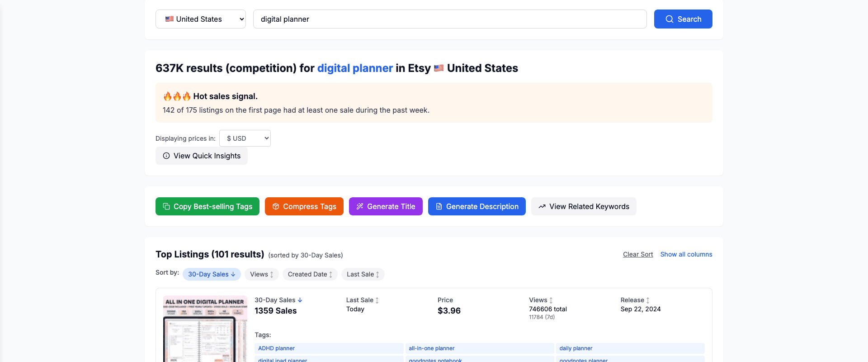Select the Last Sale sort chip
Screen dimensions: 868x362
pyautogui.click(x=363, y=274)
